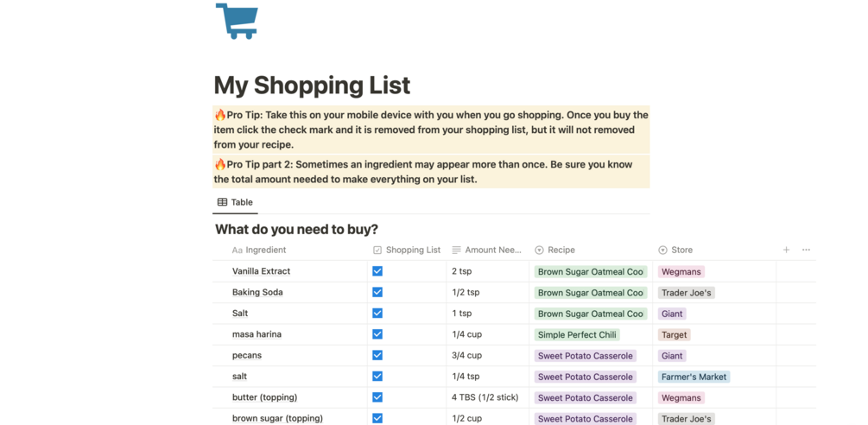Click the shopping cart page icon
This screenshot has width=868, height=425.
238,21
